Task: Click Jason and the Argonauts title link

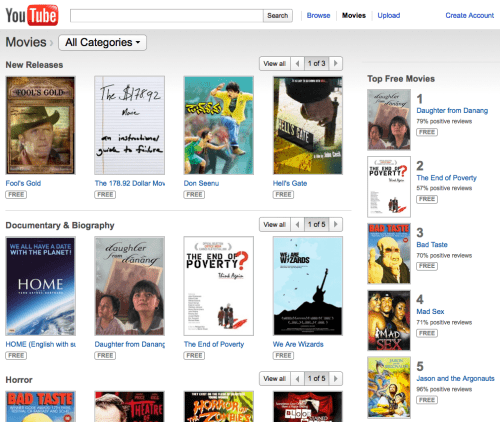Action: [455, 379]
